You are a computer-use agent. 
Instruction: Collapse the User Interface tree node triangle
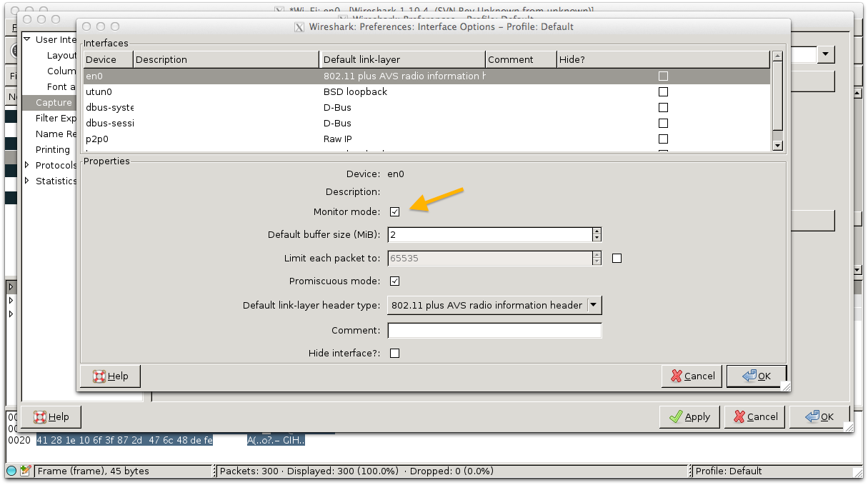click(27, 39)
